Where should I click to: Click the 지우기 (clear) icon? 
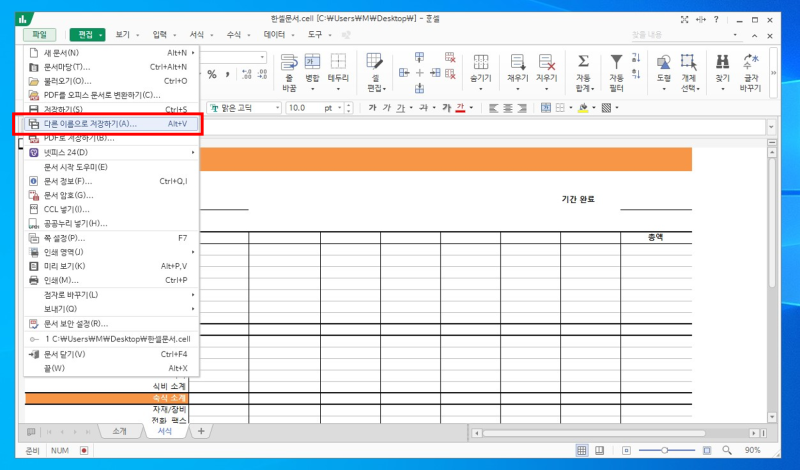pos(546,62)
